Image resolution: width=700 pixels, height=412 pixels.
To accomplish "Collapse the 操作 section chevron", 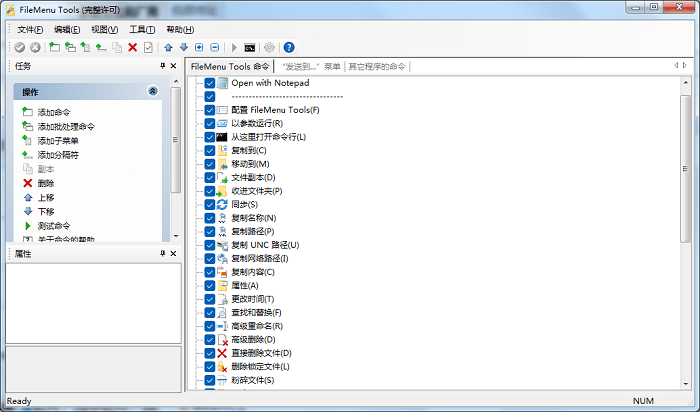I will click(x=153, y=91).
